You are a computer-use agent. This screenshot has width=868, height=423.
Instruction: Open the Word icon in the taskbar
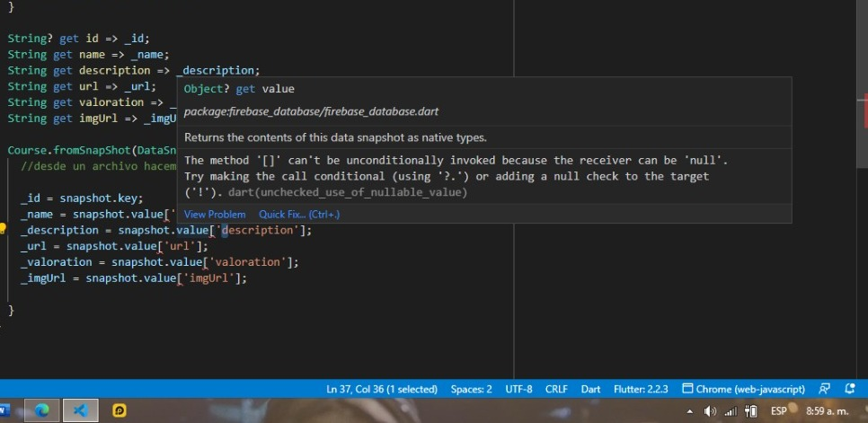point(4,410)
